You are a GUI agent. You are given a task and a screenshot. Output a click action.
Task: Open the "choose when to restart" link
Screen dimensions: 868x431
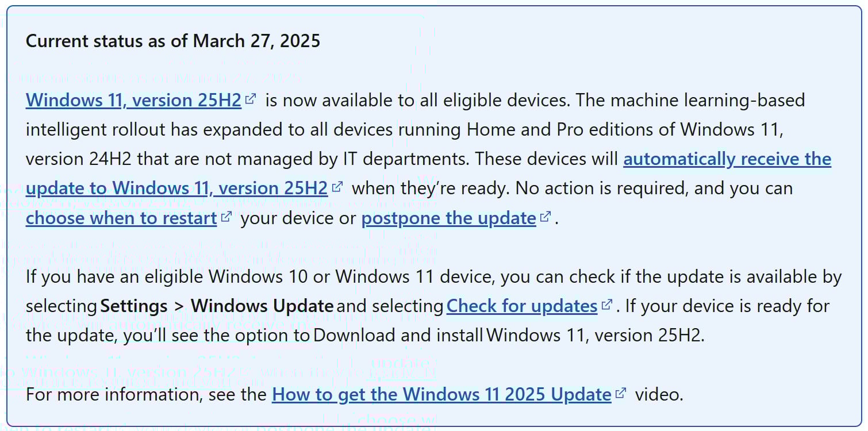pyautogui.click(x=121, y=218)
